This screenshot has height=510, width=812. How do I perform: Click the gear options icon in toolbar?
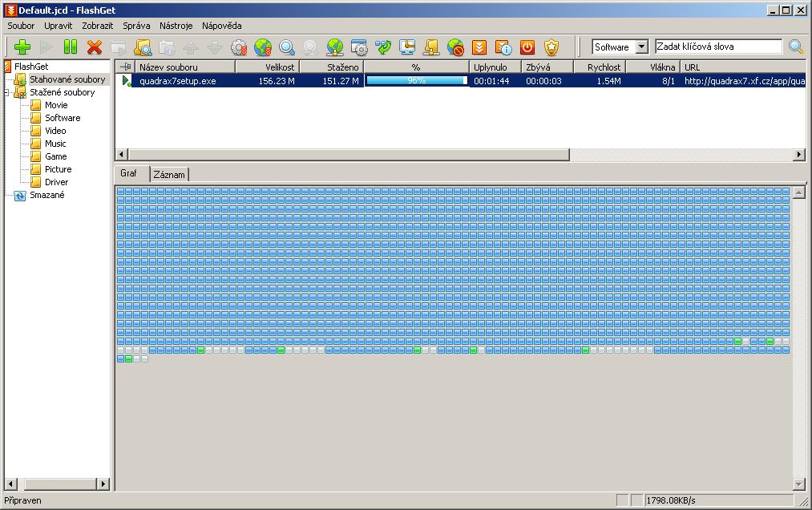238,47
